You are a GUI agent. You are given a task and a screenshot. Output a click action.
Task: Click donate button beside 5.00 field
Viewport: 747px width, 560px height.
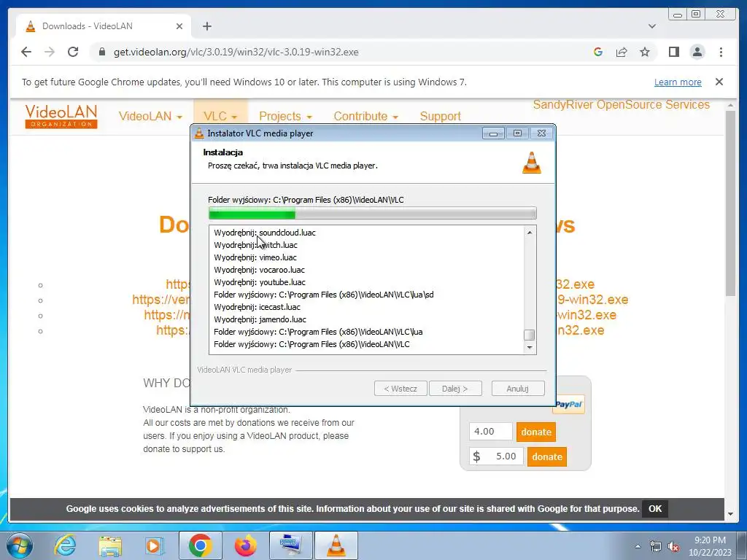pos(547,456)
